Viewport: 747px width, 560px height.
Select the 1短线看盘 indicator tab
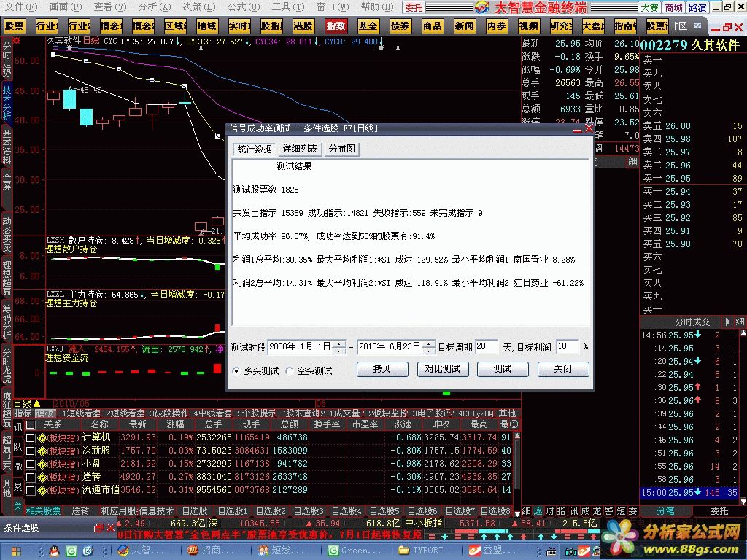click(81, 413)
